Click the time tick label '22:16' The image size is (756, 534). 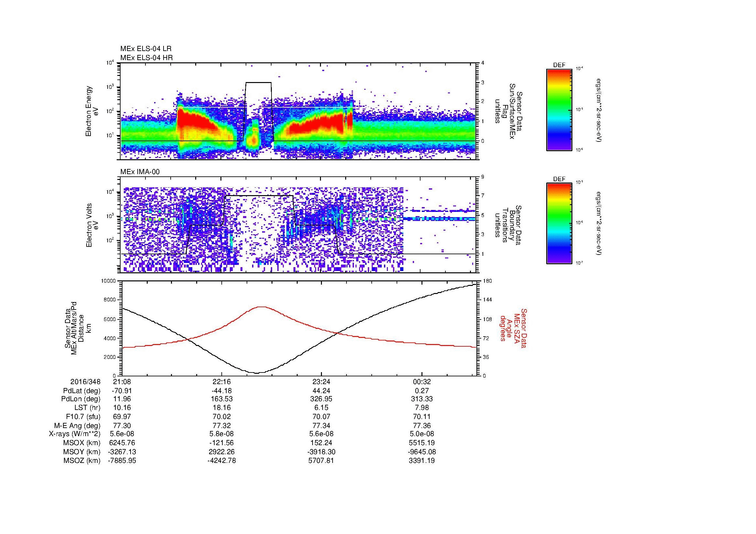[x=222, y=382]
